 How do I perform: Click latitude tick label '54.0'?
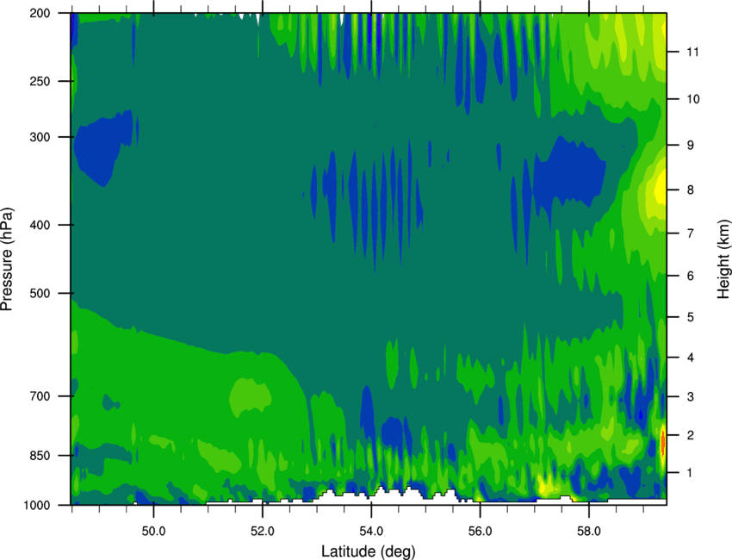click(371, 532)
